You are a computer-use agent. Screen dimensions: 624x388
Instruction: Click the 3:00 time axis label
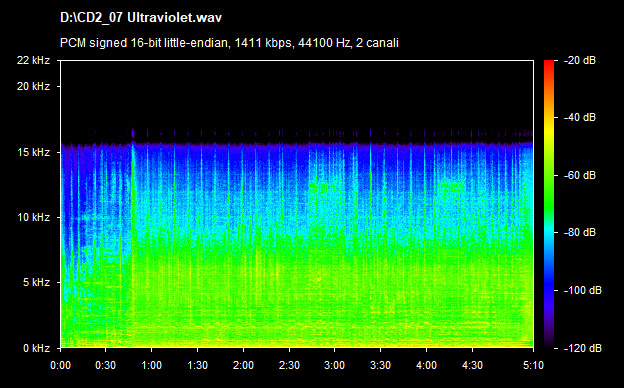click(x=335, y=365)
